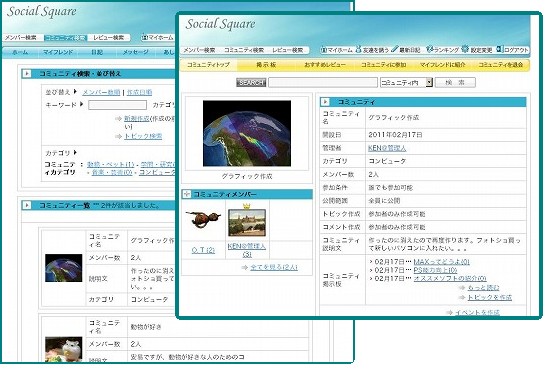
Task: Click the icon beside コミュニティメンバー header
Action: 187,194
